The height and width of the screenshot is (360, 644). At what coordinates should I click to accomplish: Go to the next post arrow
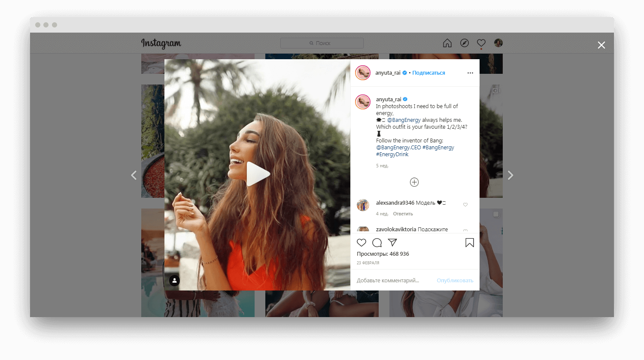coord(510,175)
